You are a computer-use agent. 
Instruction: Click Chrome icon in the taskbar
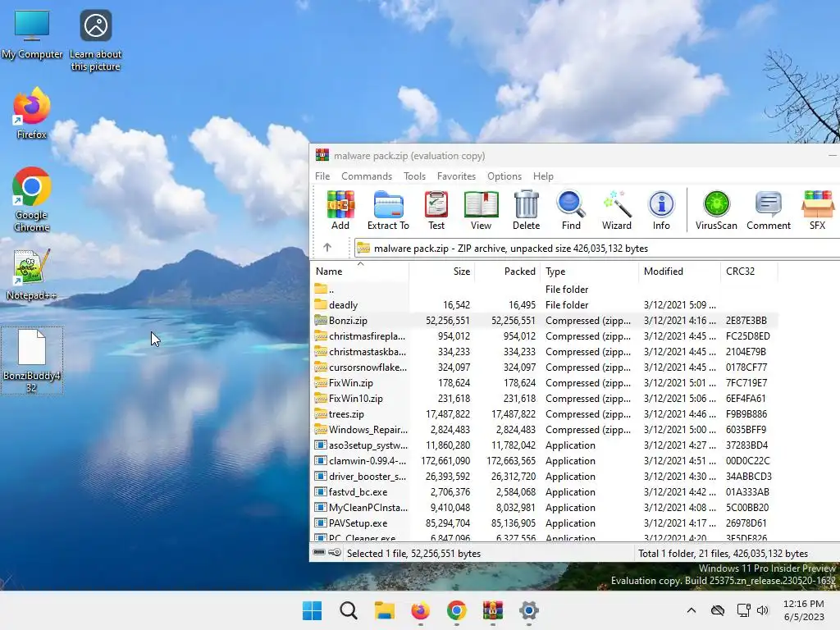click(x=456, y=610)
